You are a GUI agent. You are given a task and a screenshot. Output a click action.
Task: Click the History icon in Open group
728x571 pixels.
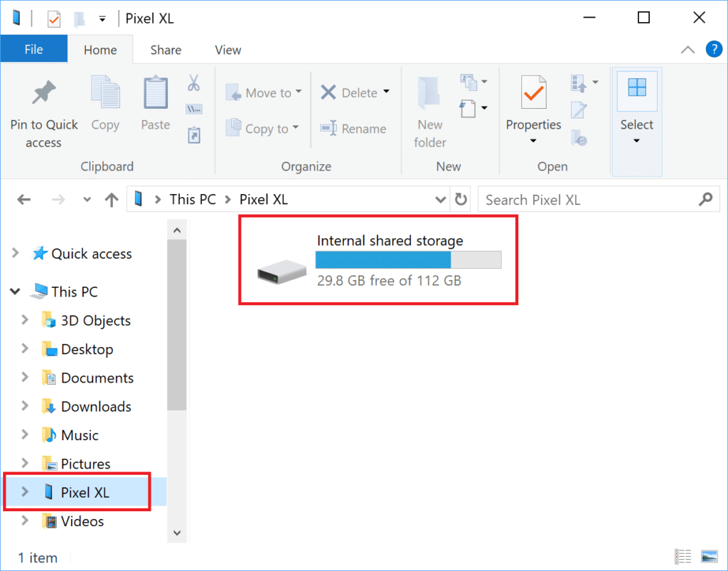click(579, 137)
